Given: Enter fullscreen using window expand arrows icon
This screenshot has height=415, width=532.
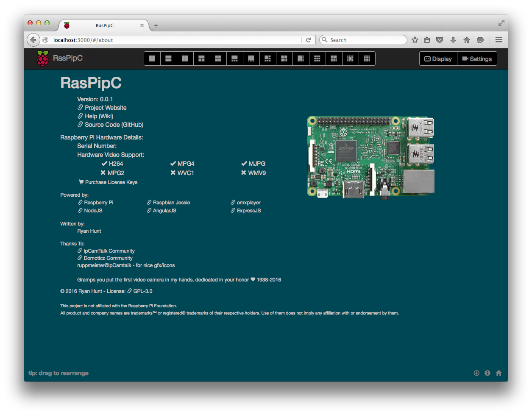Looking at the screenshot, I should point(501,23).
